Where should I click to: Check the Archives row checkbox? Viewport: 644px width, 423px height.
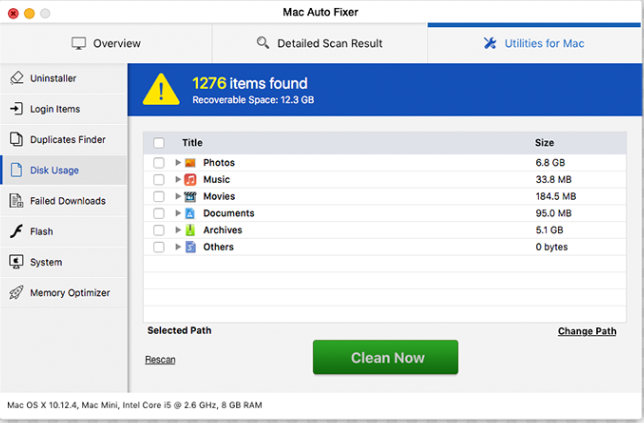pos(159,230)
